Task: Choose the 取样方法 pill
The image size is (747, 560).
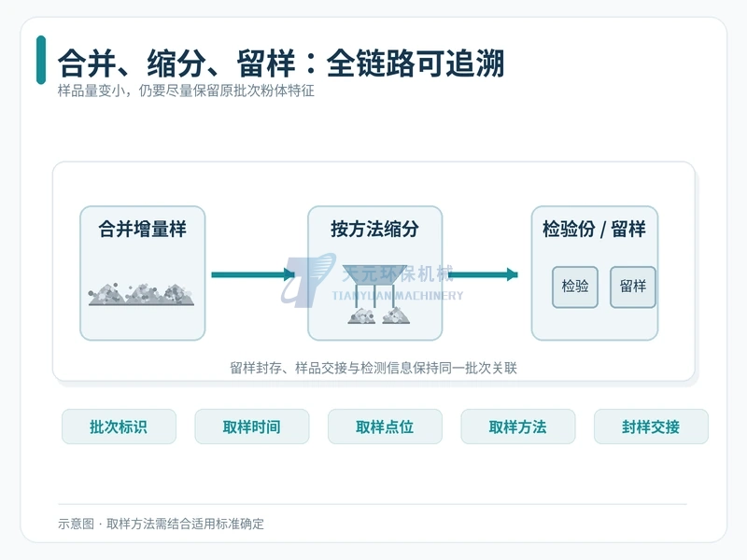Action: click(518, 427)
